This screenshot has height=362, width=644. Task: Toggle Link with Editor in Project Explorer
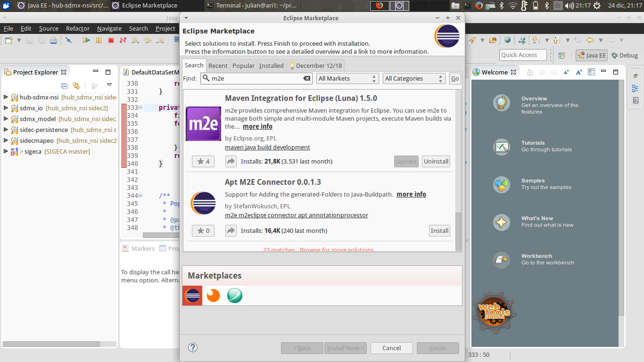pos(76,85)
